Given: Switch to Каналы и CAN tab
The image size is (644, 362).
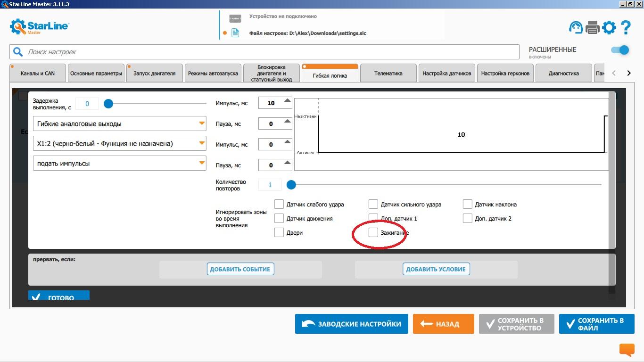Looking at the screenshot, I should (38, 74).
